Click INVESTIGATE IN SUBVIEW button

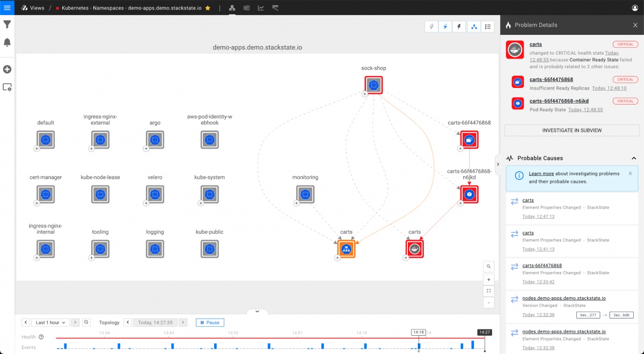point(572,130)
